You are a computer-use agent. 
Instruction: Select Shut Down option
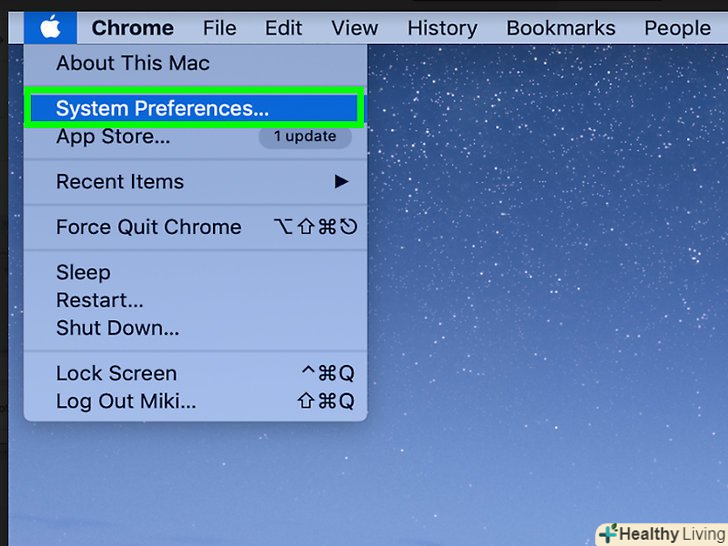click(195, 328)
